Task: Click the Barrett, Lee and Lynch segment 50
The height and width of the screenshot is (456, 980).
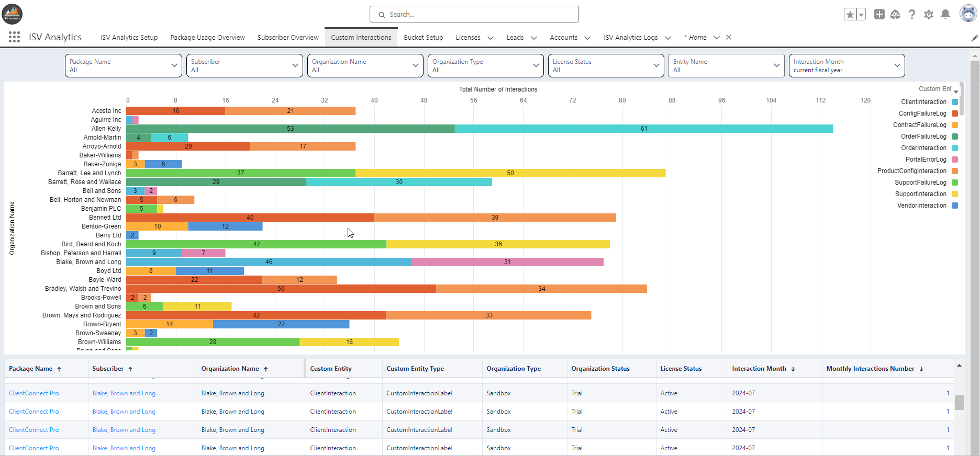Action: click(510, 173)
